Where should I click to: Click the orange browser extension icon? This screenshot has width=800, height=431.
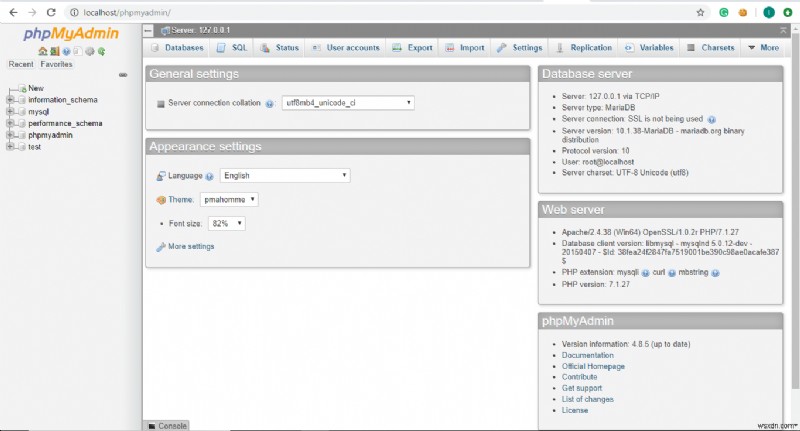tap(743, 12)
